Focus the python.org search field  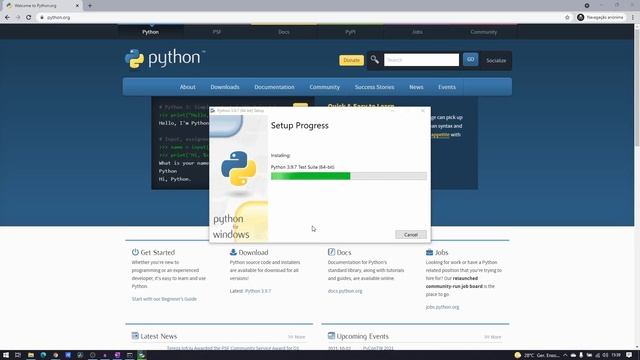pyautogui.click(x=421, y=60)
